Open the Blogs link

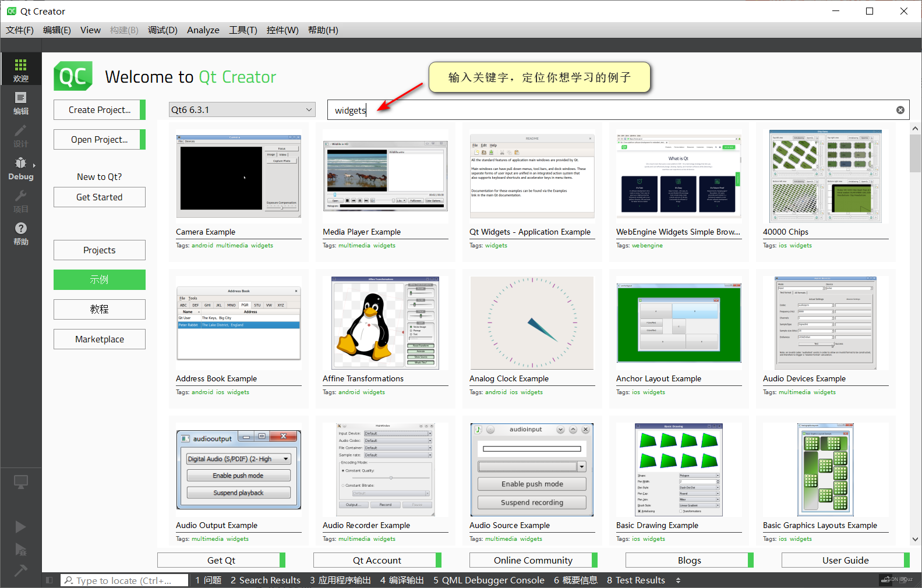click(x=690, y=560)
